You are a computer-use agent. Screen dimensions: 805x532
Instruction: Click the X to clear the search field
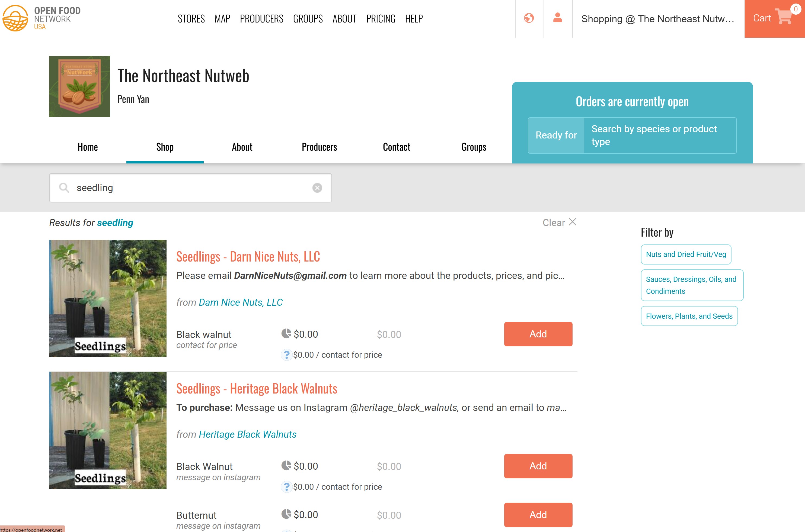[x=317, y=188]
